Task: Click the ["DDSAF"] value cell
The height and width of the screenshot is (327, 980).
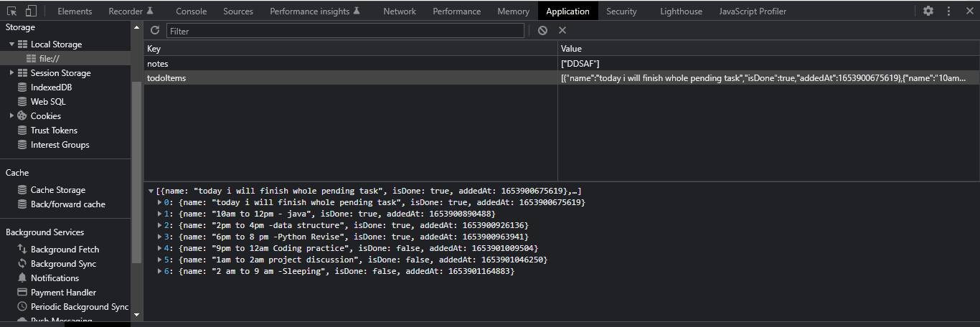Action: [x=768, y=64]
